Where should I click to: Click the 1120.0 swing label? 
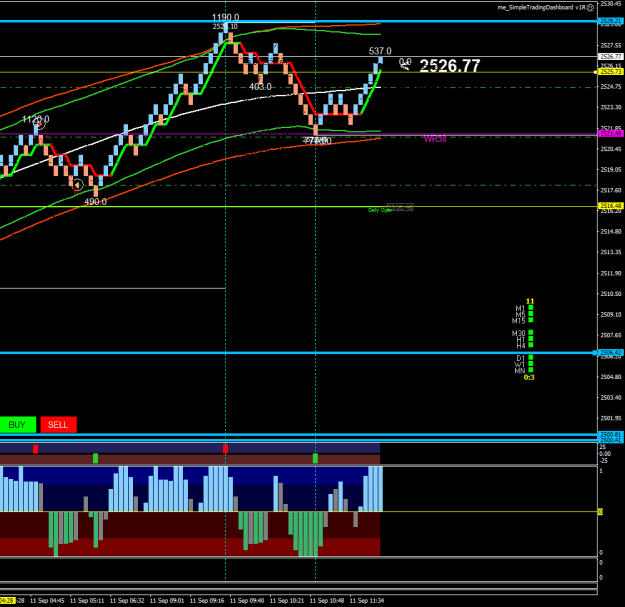pos(36,119)
